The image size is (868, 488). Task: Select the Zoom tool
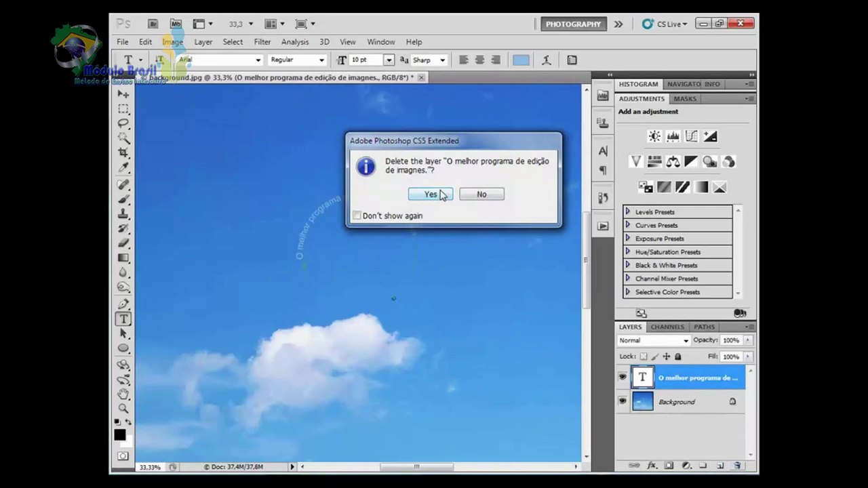point(123,408)
